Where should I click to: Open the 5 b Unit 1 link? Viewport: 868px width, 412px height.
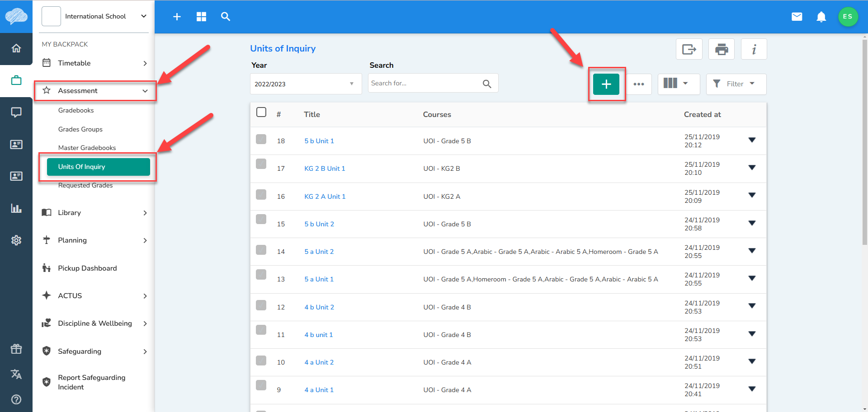319,141
